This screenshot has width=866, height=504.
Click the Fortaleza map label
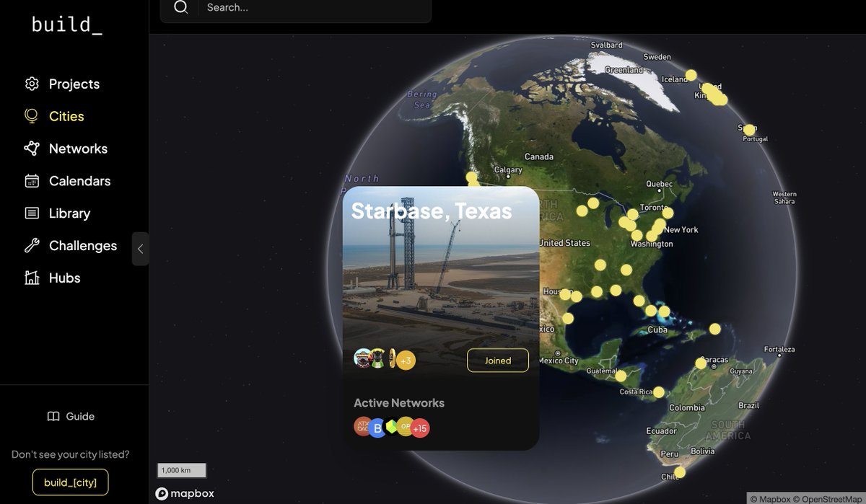coord(779,350)
